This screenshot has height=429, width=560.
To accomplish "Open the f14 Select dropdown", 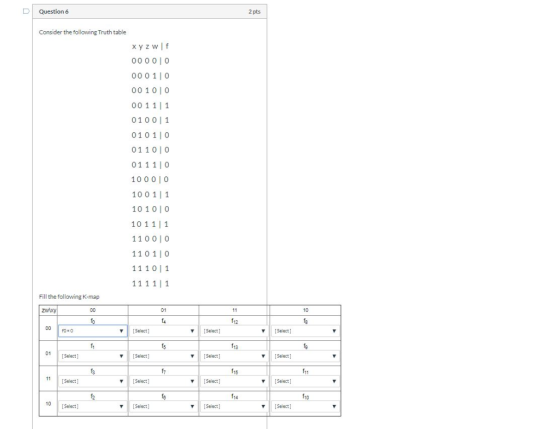I will (234, 406).
